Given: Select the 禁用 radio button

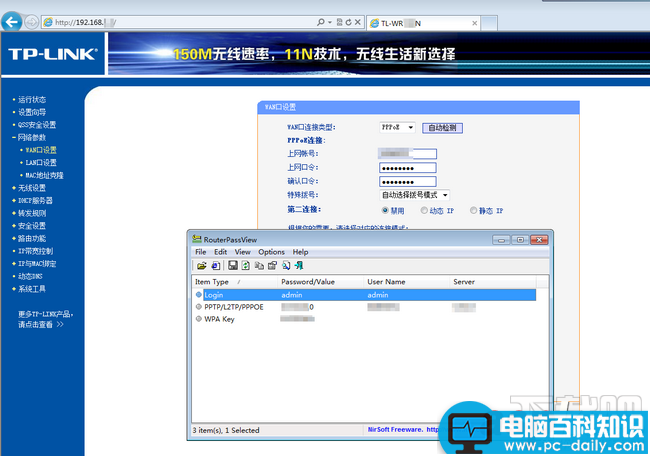Looking at the screenshot, I should (385, 211).
